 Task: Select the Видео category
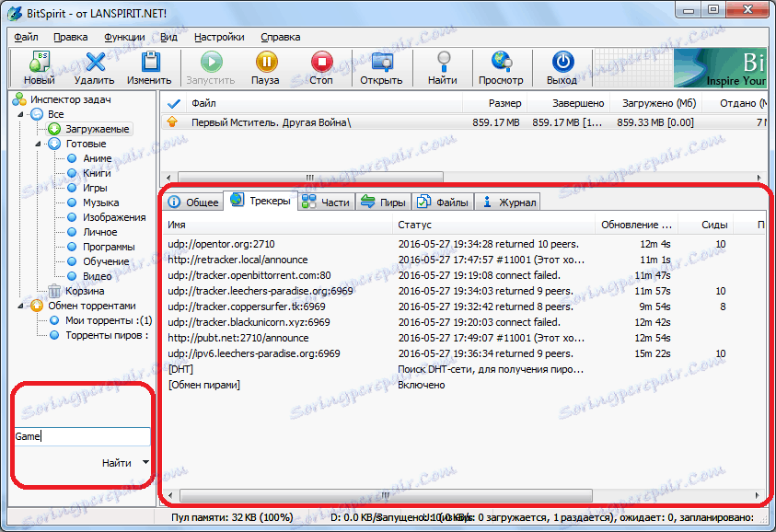click(x=97, y=276)
